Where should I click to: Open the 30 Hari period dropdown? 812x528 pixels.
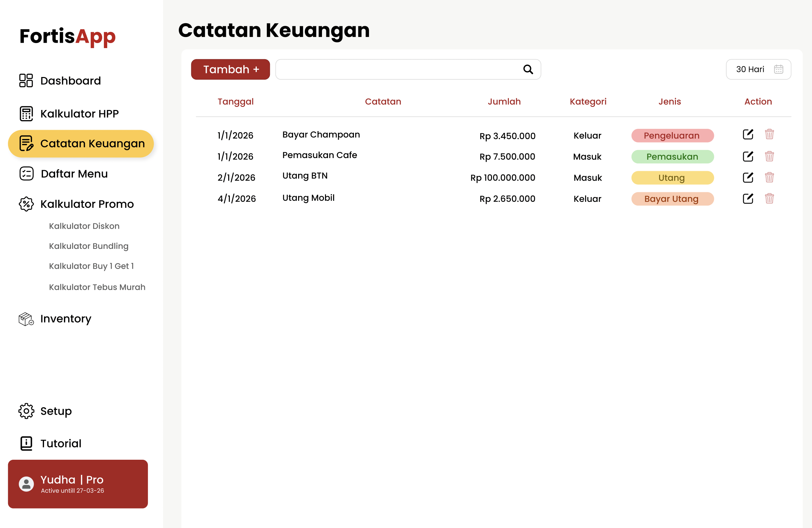750,69
